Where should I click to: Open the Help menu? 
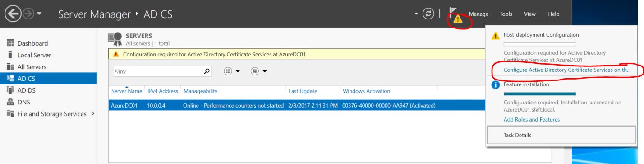[x=553, y=14]
